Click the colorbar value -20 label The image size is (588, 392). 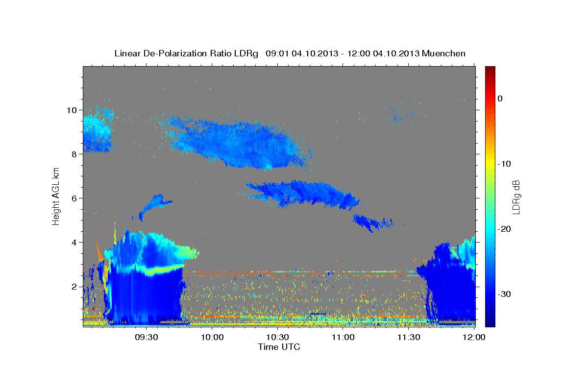click(x=505, y=229)
